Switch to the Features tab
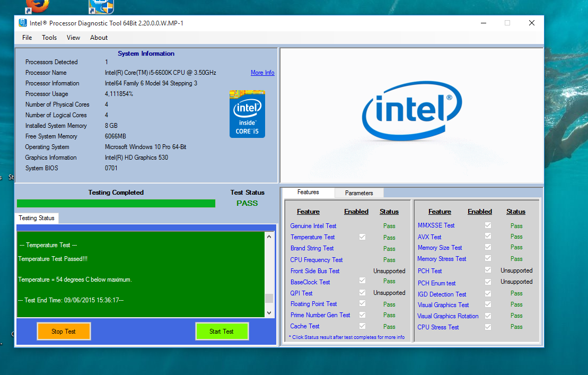Image resolution: width=588 pixels, height=375 pixels. [x=308, y=192]
